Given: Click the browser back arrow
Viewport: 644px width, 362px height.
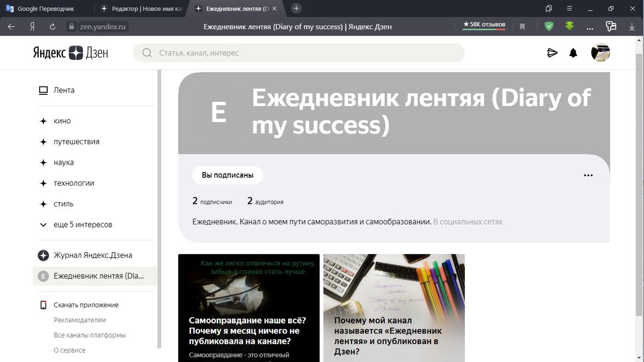Looking at the screenshot, I should tap(11, 26).
